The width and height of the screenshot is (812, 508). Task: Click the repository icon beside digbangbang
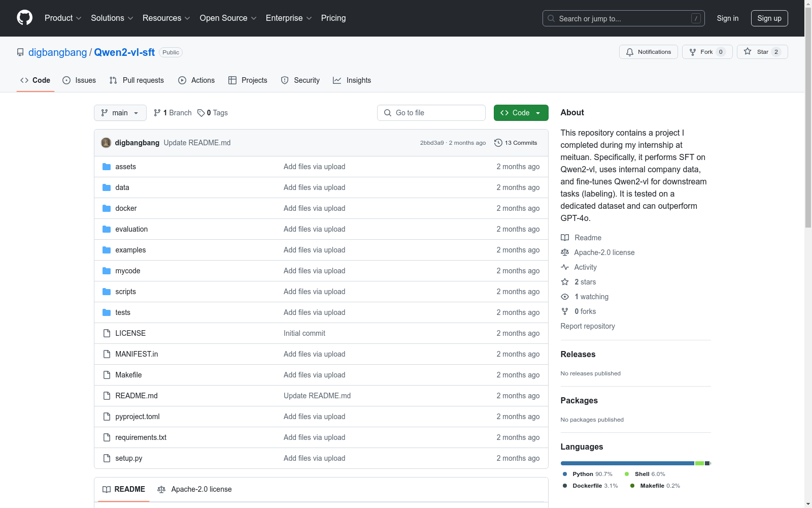20,52
